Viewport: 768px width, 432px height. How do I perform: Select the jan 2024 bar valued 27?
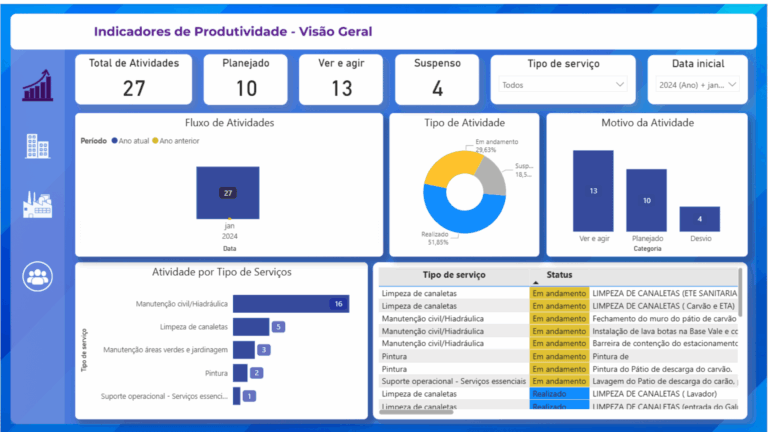228,193
